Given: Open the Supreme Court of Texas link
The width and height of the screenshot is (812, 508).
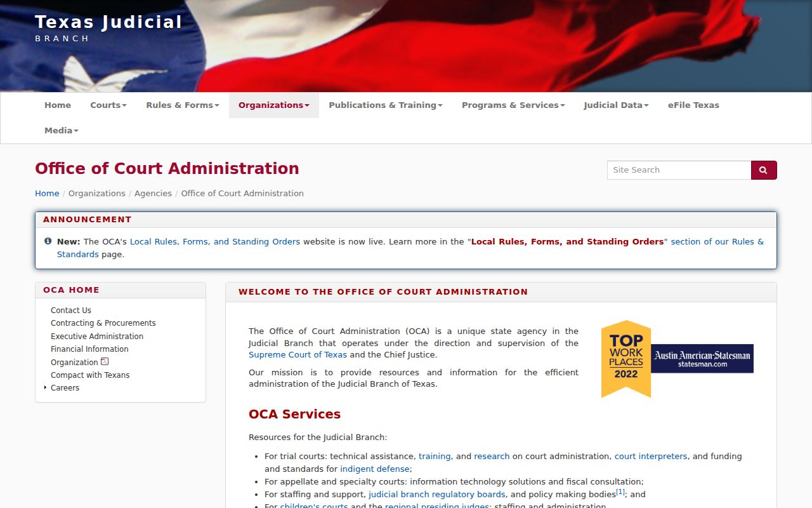Looking at the screenshot, I should [298, 355].
